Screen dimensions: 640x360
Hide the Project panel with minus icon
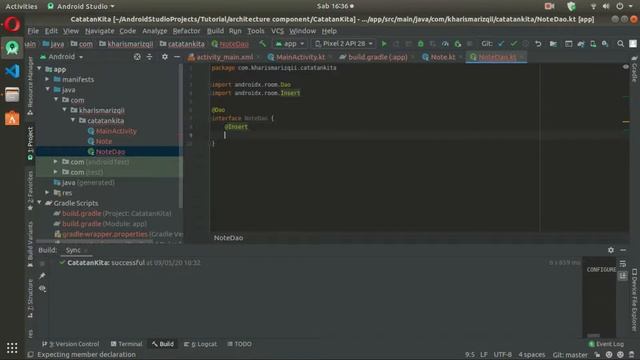tap(177, 57)
